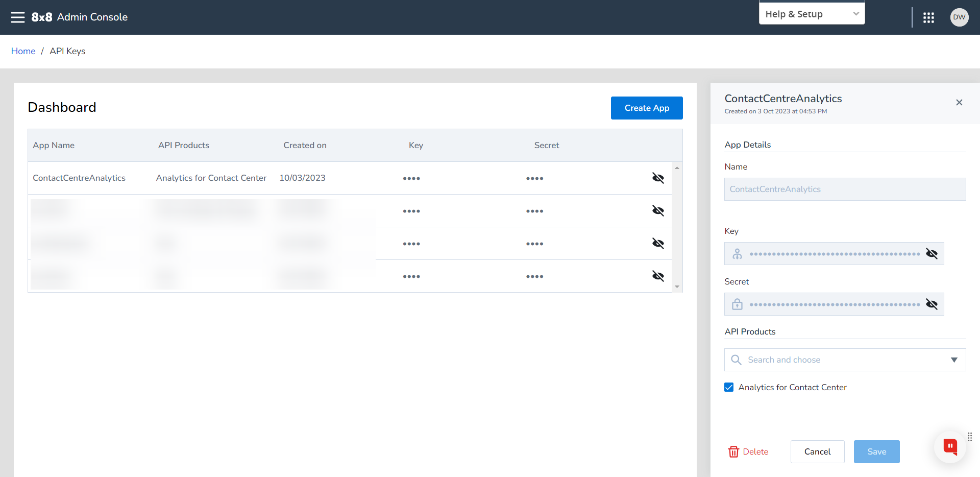The image size is (980, 477).
Task: Click Analytics for Contact Center table cell
Action: tap(211, 178)
